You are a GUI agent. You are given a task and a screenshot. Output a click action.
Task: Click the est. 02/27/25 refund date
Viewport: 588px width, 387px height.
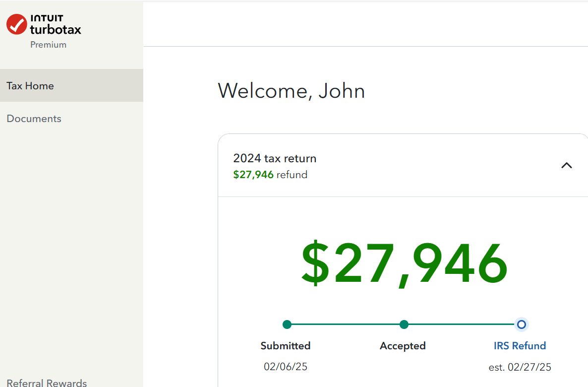[x=520, y=367]
